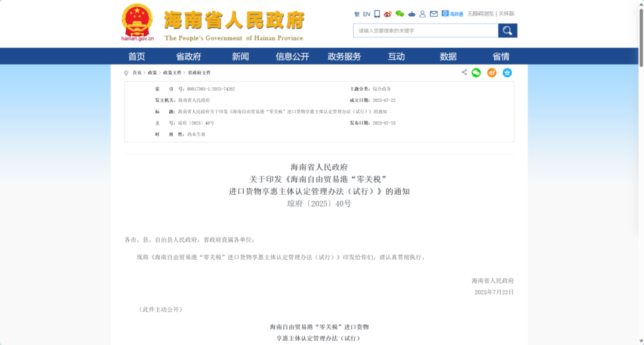Viewport: 644px width, 345px height.
Task: Click topic category value 综合政务
Action: click(382, 89)
